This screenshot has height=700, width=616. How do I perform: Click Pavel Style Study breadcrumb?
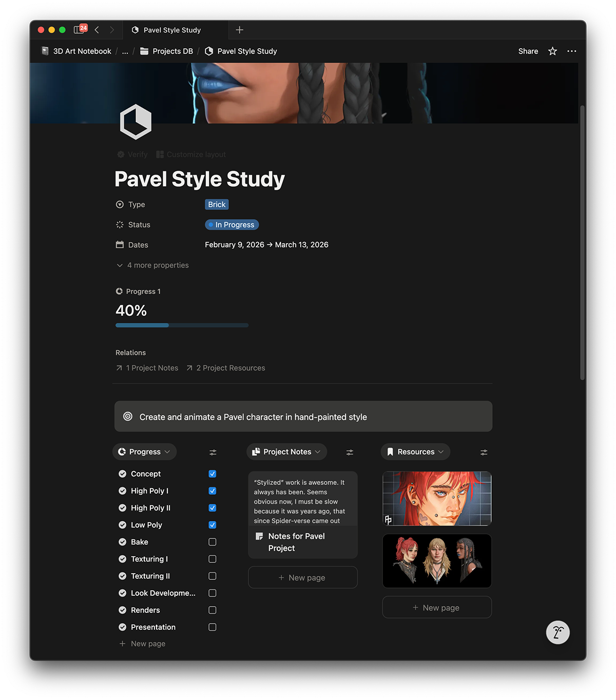coord(241,51)
